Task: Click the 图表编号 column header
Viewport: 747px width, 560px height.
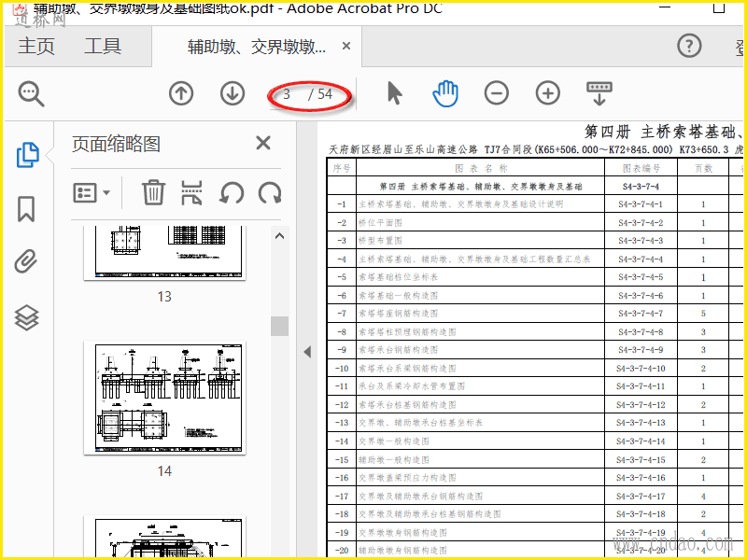Action: coord(641,168)
